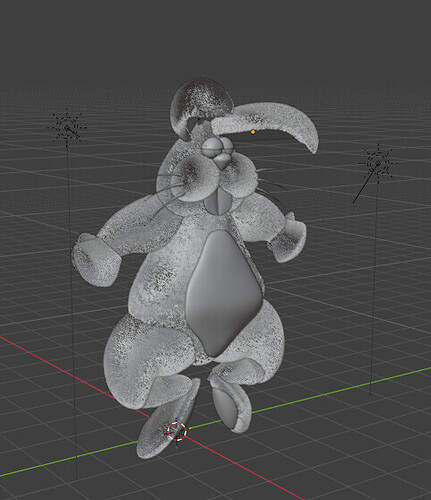Click the orange origin dot near the ear

tap(253, 132)
